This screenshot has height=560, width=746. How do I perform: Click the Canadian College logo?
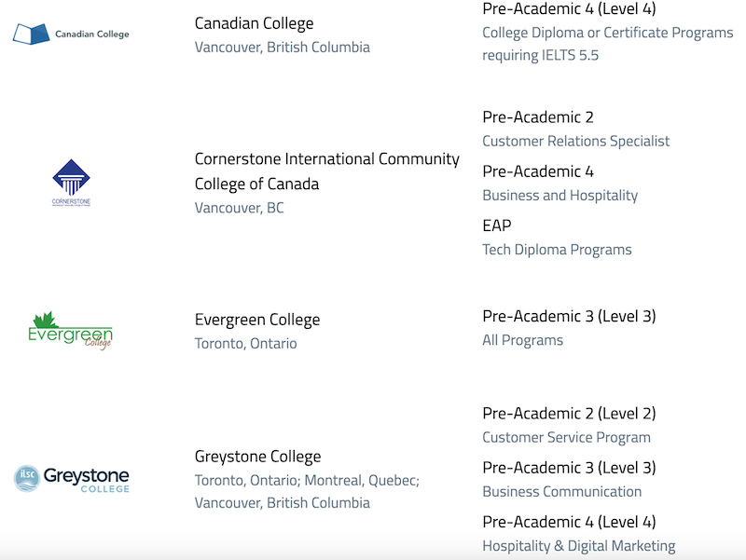(71, 34)
